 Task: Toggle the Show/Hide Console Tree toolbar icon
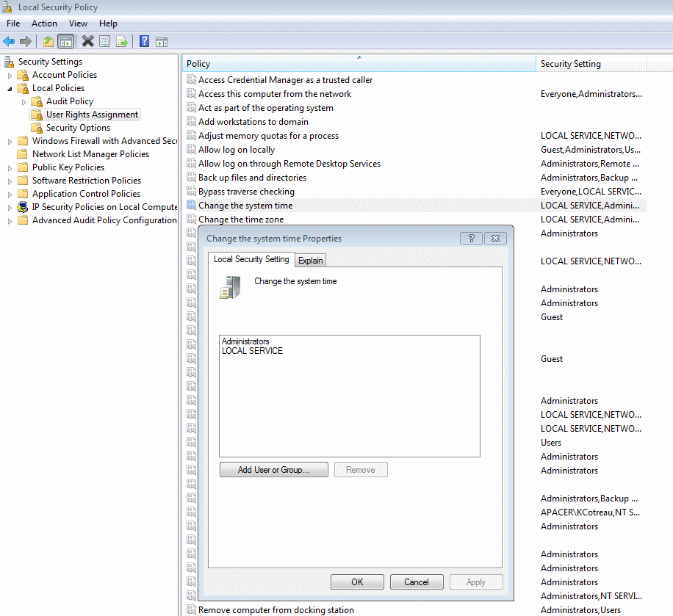tap(65, 41)
